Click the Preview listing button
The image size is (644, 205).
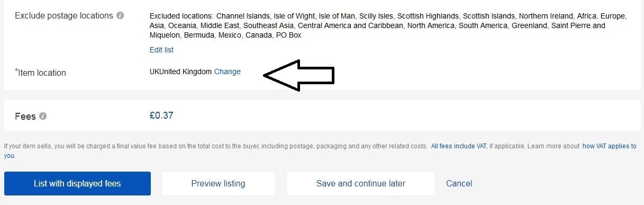(218, 183)
